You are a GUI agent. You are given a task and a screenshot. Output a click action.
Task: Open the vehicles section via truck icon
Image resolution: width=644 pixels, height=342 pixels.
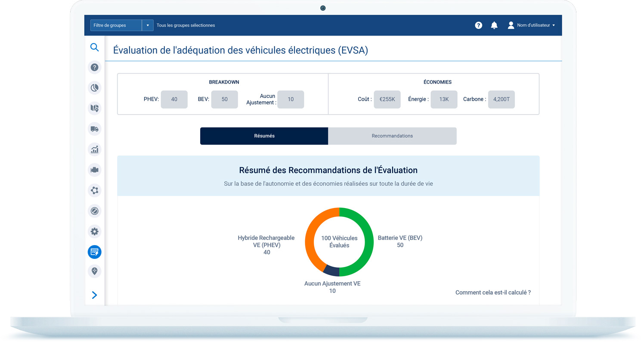pos(95,129)
